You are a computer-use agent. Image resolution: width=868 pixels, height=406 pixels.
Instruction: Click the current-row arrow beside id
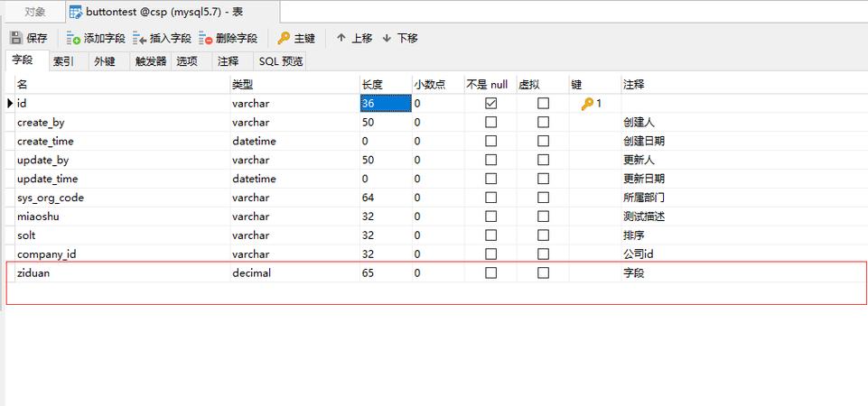[10, 104]
